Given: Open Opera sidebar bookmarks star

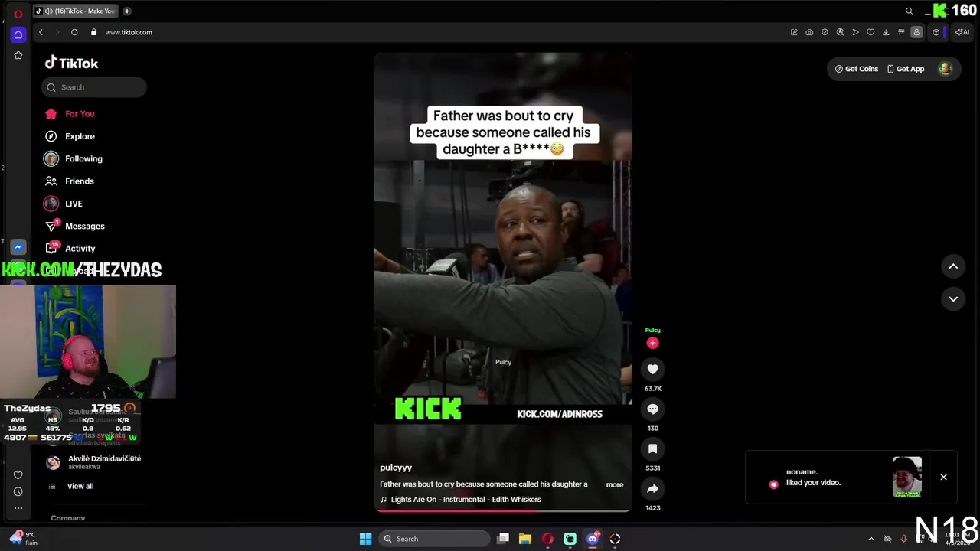Looking at the screenshot, I should 18,55.
